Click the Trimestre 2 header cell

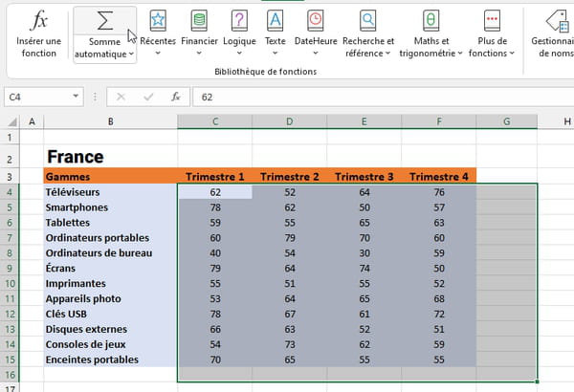pyautogui.click(x=290, y=177)
